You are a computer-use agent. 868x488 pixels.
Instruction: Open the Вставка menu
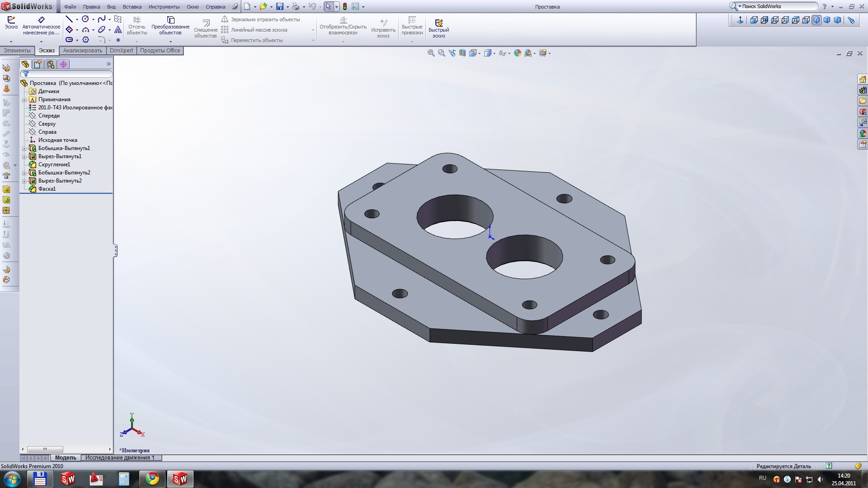132,7
